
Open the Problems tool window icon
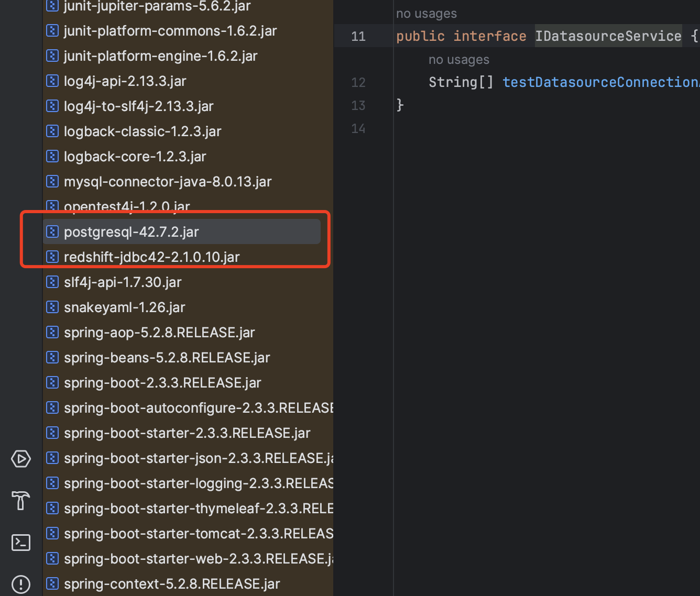(x=21, y=583)
